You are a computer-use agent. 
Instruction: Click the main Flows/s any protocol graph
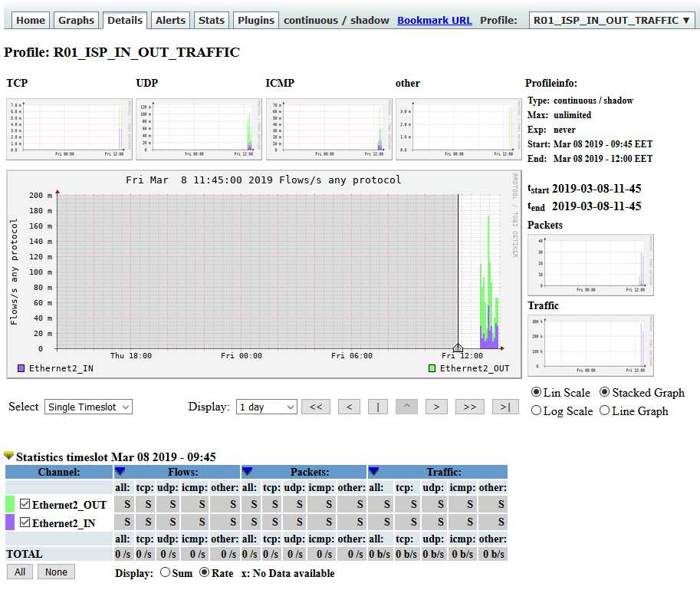[264, 274]
